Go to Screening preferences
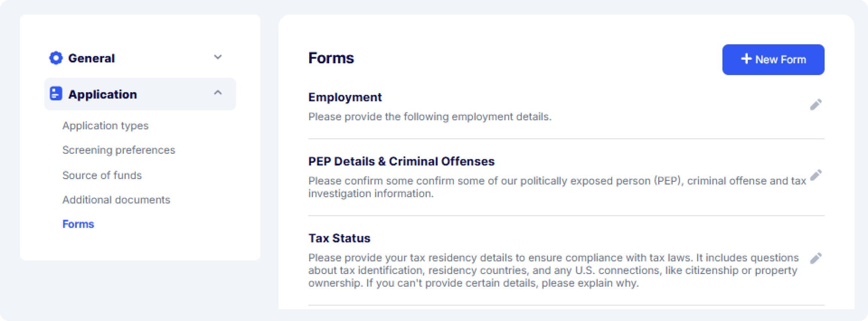The width and height of the screenshot is (868, 321). [x=119, y=150]
